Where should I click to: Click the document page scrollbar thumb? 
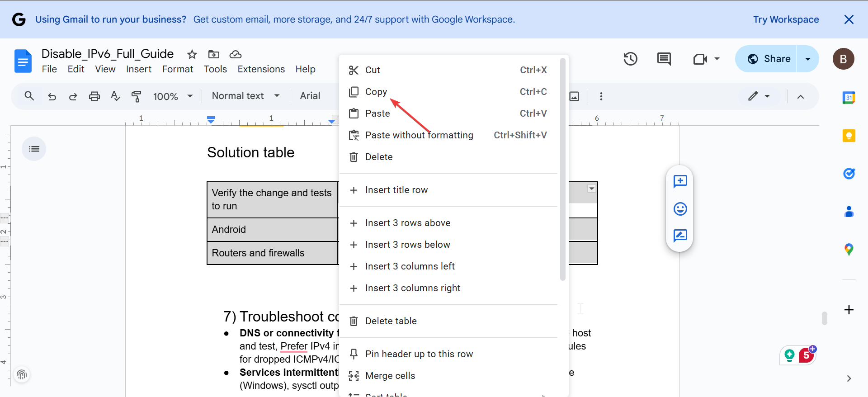(824, 318)
